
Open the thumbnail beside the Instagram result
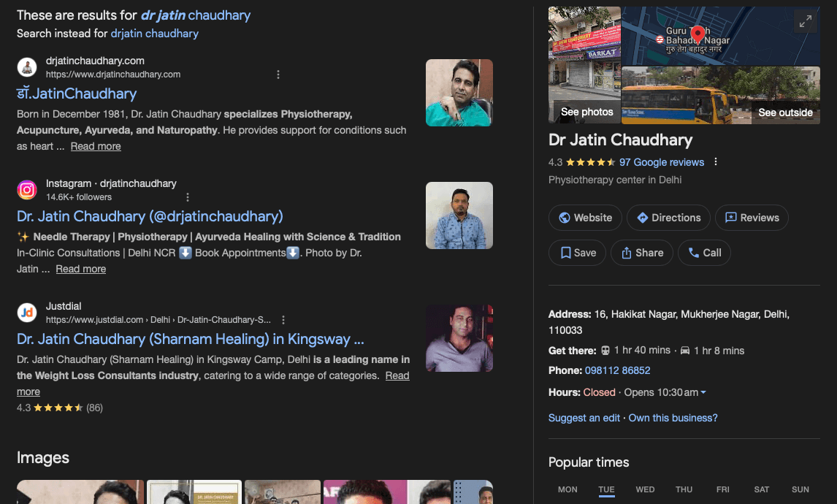coord(459,215)
